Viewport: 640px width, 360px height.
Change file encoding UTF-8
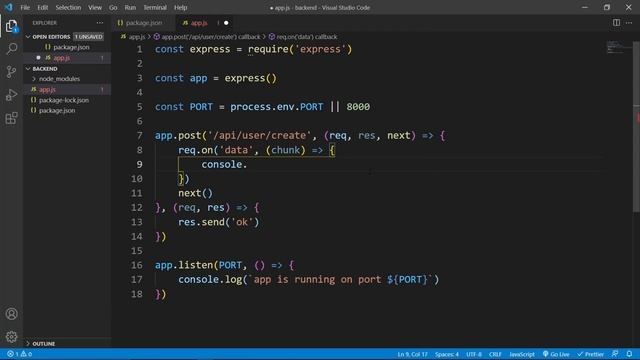point(474,354)
